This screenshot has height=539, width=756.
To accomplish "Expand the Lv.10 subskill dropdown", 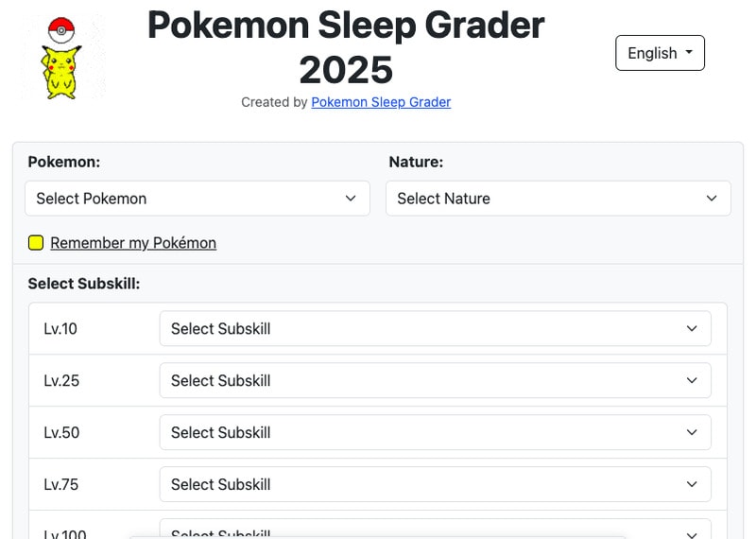I will pyautogui.click(x=435, y=329).
